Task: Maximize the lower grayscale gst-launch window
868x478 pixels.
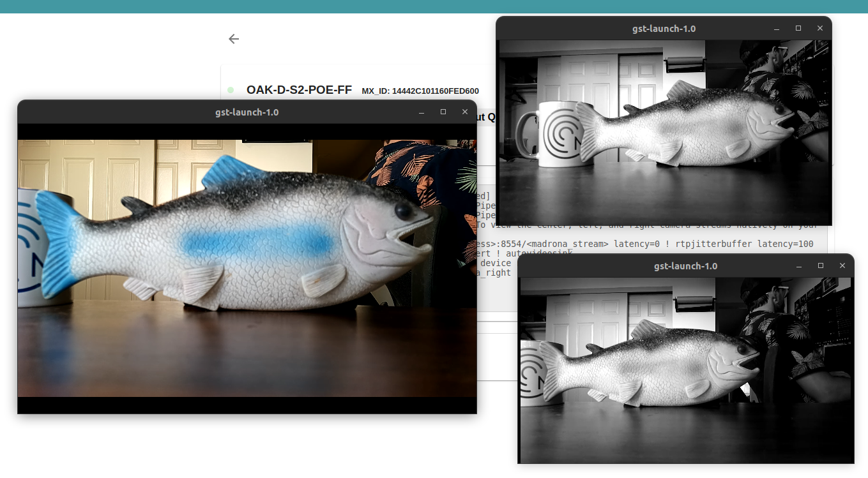Action: click(x=821, y=266)
